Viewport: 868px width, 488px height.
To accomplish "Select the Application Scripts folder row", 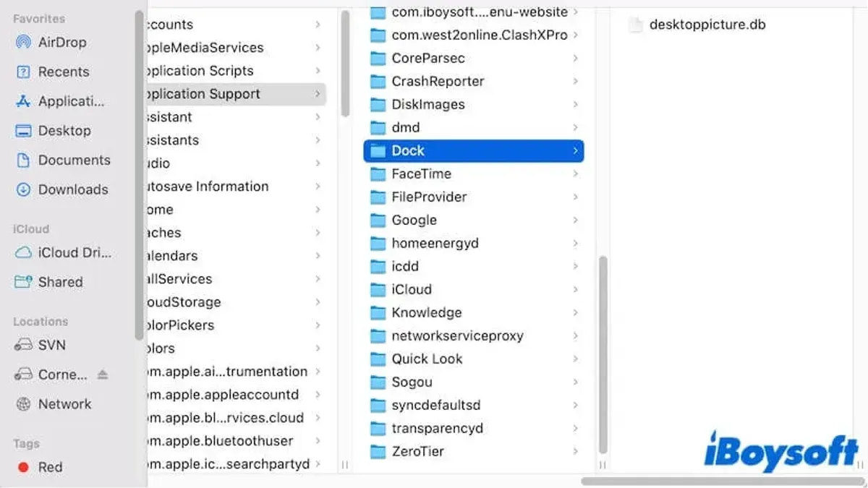I will coord(237,71).
